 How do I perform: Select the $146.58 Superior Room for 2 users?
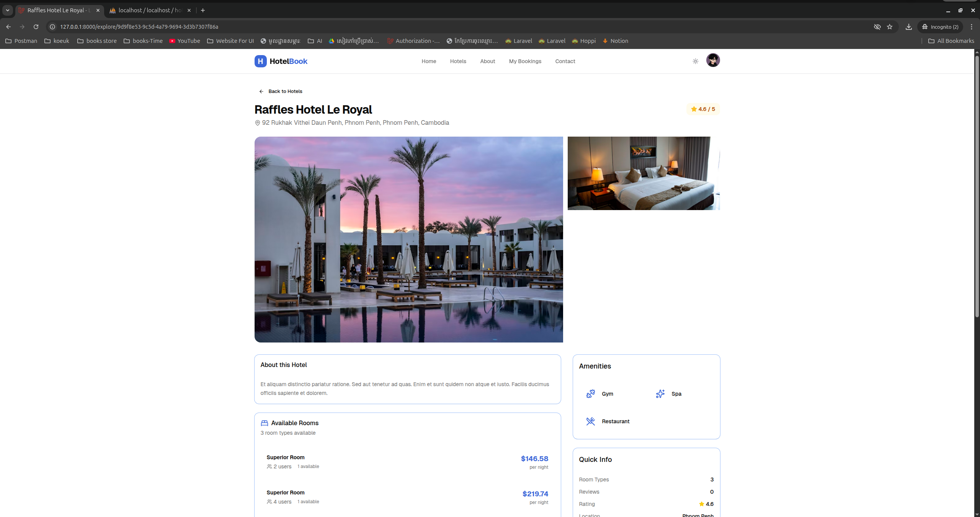pos(407,462)
